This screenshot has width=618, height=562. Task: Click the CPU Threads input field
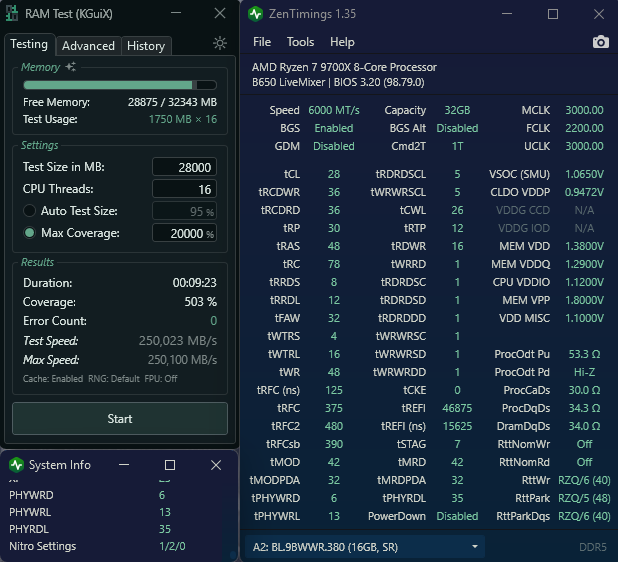pos(184,189)
